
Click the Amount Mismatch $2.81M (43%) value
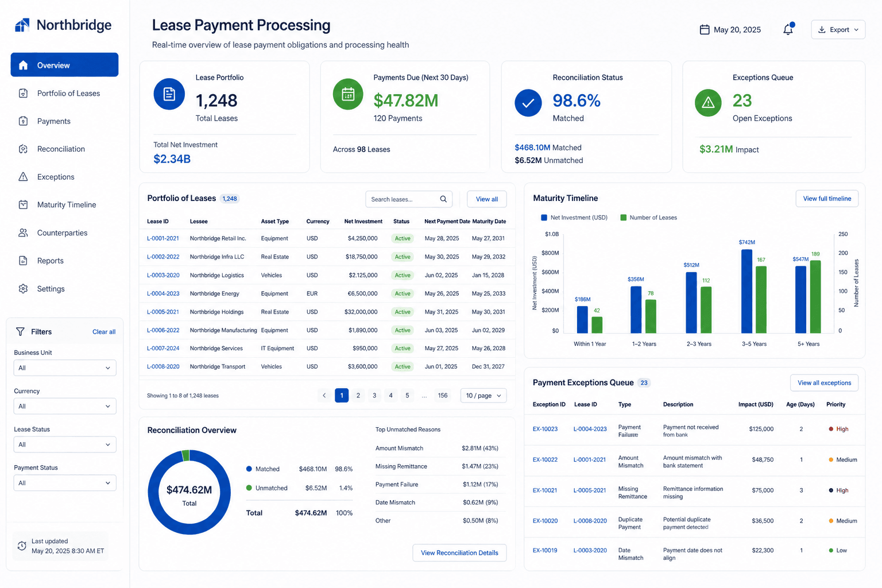[x=480, y=448]
